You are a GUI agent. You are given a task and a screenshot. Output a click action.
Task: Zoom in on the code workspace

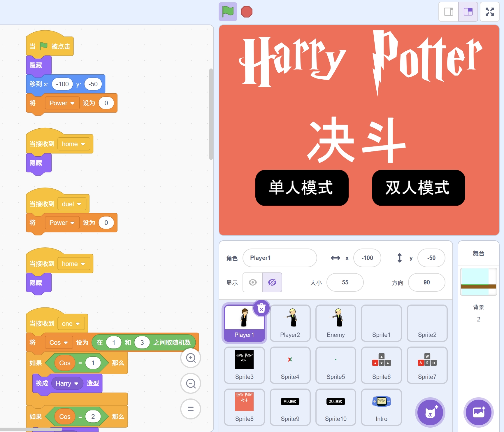191,358
